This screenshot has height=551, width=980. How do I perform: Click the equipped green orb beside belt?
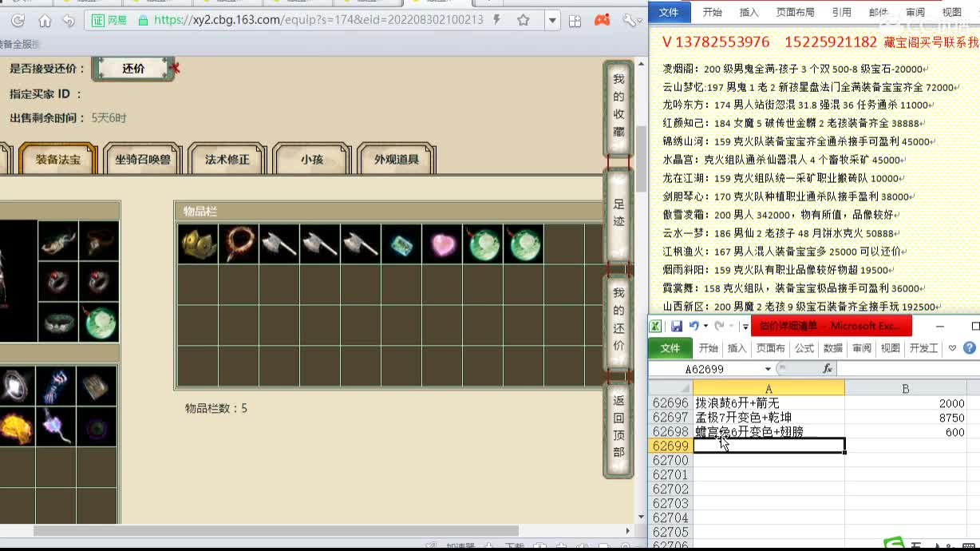[x=99, y=322]
